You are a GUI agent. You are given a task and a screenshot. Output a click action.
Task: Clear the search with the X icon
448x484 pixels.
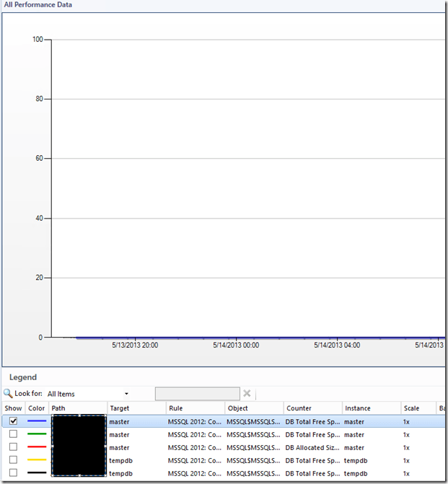click(247, 394)
